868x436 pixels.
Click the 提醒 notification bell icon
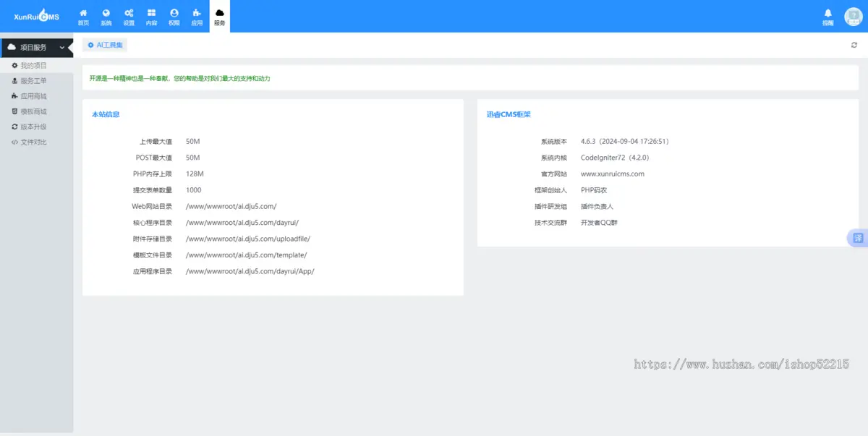pos(827,12)
